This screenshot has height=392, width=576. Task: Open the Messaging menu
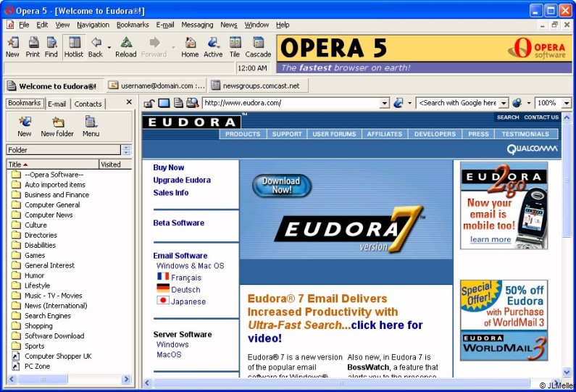pyautogui.click(x=197, y=25)
